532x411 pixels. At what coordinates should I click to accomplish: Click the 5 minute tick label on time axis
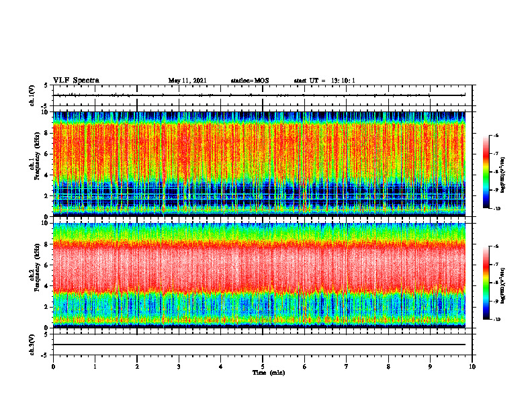(263, 367)
